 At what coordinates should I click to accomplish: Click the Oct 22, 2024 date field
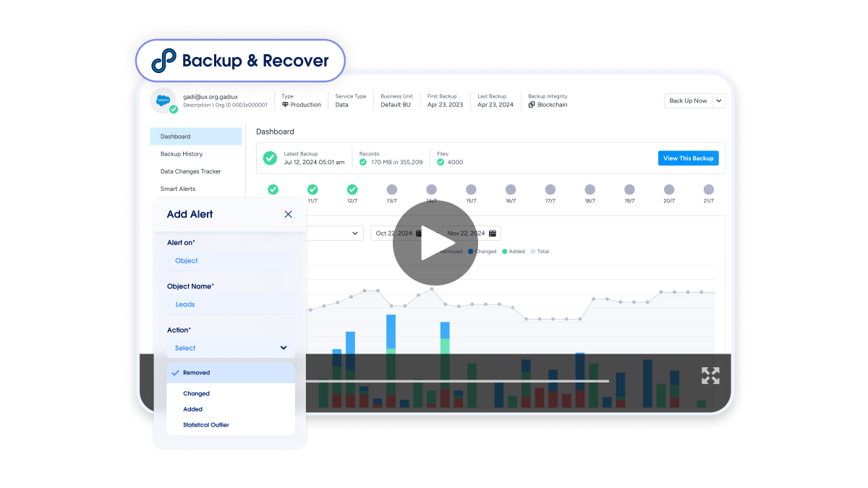[x=399, y=234]
